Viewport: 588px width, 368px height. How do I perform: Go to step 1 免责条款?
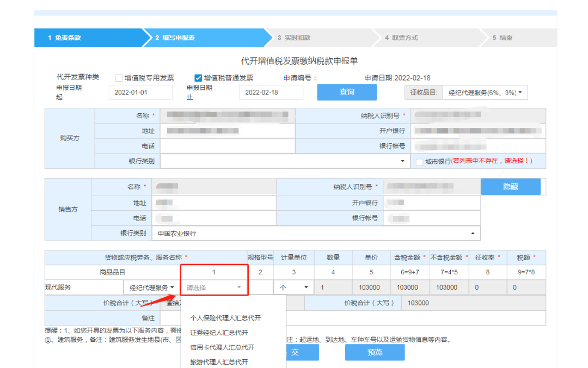90,38
